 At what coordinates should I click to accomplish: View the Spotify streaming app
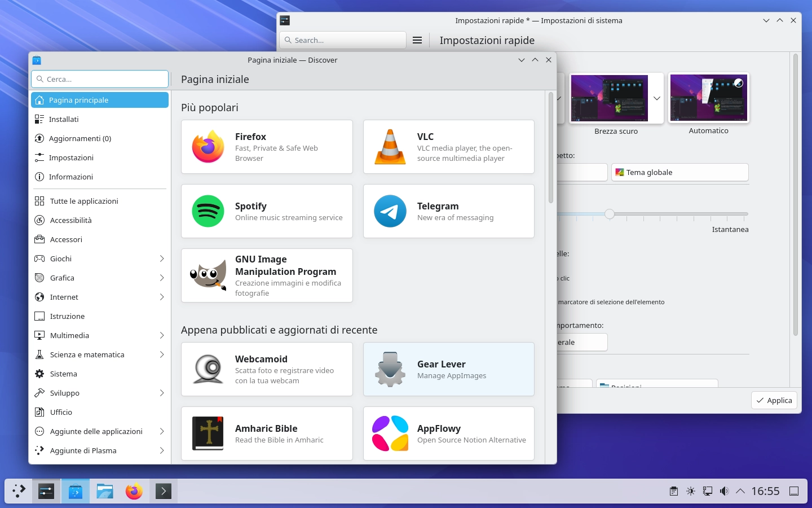click(x=267, y=211)
